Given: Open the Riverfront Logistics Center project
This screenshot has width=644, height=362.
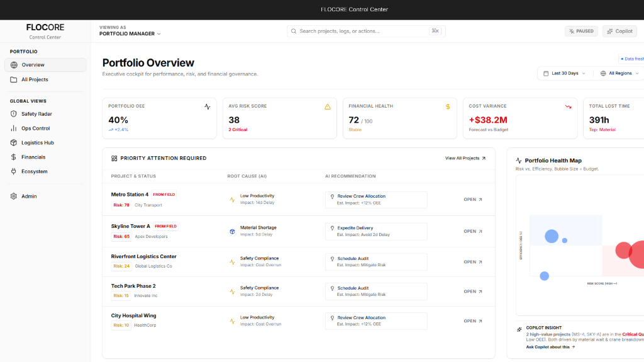Looking at the screenshot, I should click(473, 262).
